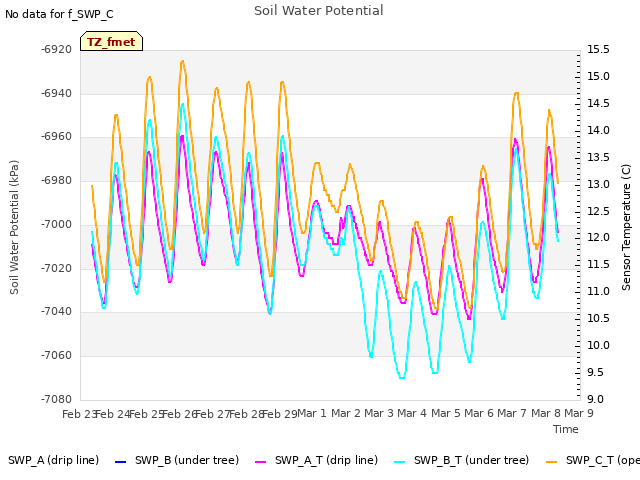Click the 11.5 temperature tick label

598,264
